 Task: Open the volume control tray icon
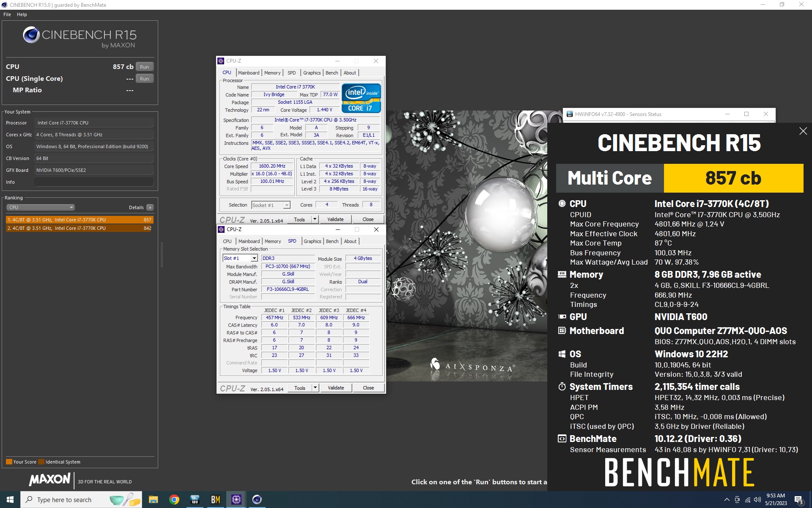click(x=757, y=500)
